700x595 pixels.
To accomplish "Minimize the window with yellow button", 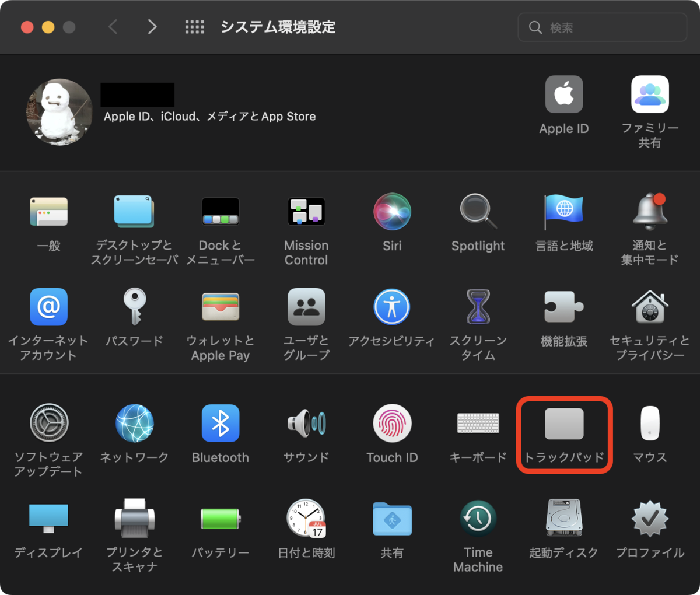I will [48, 27].
